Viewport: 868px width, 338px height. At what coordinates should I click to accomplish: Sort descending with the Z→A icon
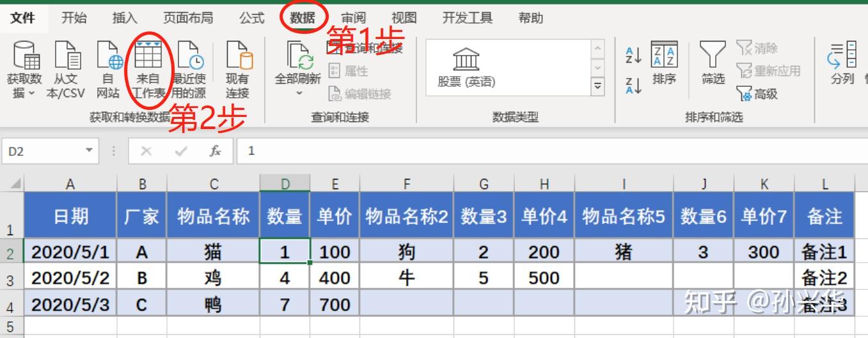[633, 86]
